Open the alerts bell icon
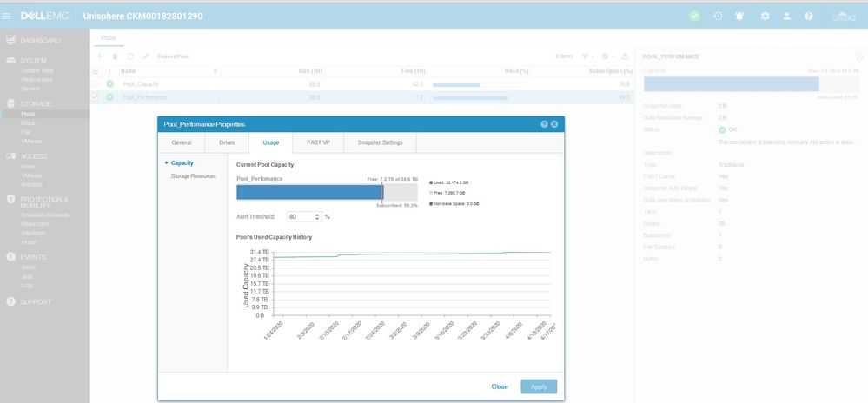868x403 pixels. pyautogui.click(x=739, y=16)
